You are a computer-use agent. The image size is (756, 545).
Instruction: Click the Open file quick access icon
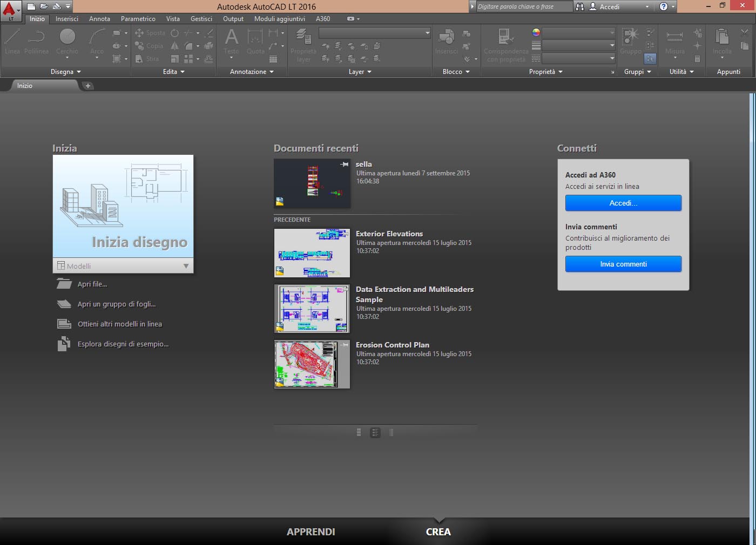(x=44, y=6)
